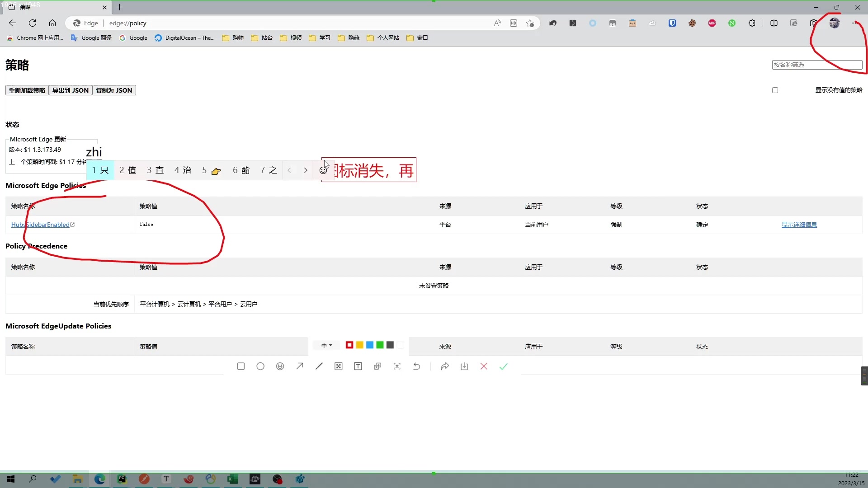Open Excel from the taskbar

coord(233,479)
